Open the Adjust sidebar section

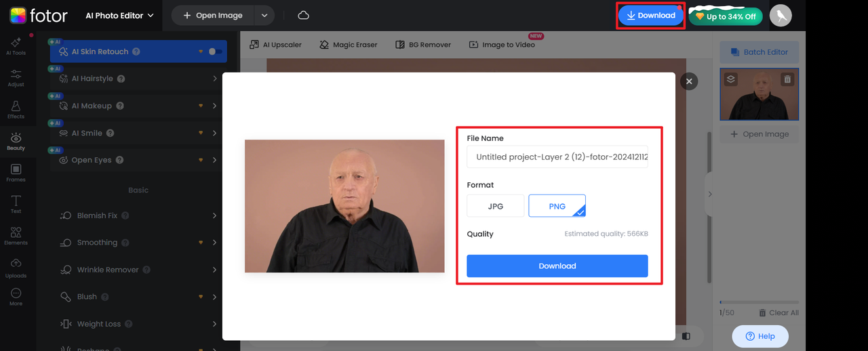click(16, 78)
